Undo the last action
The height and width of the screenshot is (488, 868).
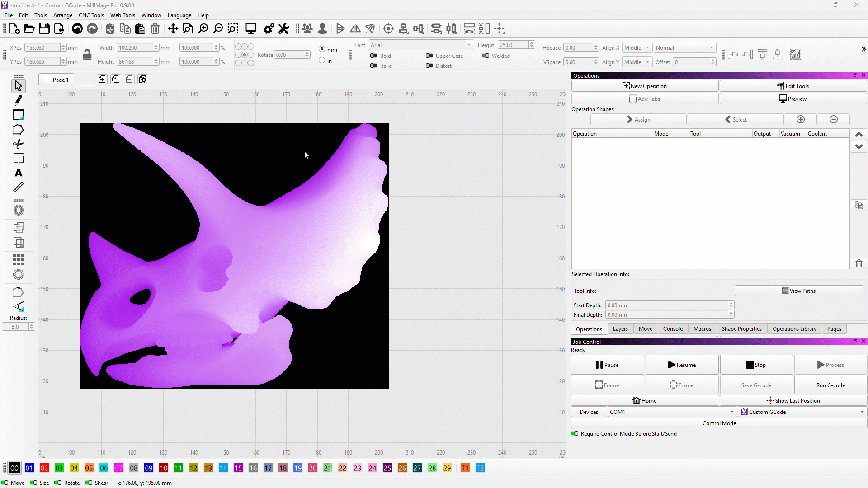[x=77, y=29]
